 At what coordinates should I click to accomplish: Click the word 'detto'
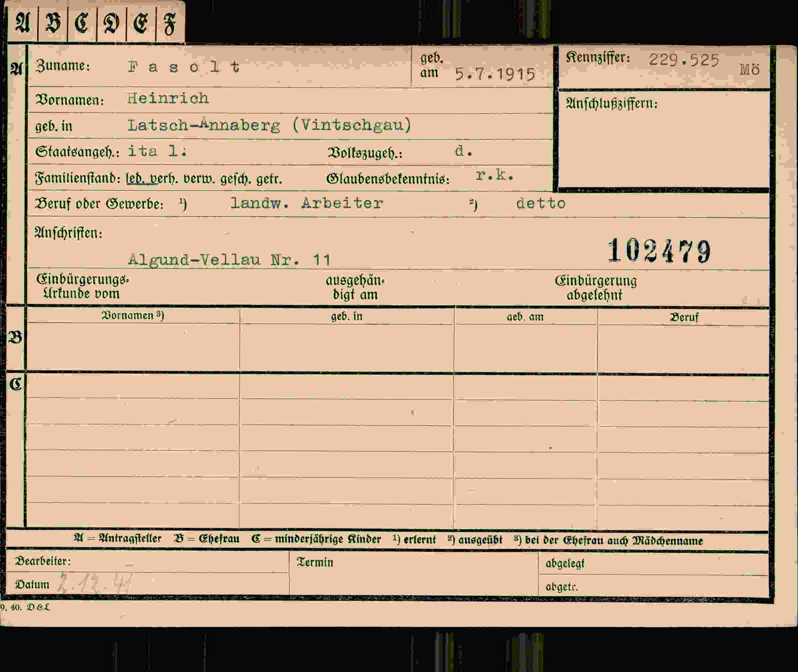[x=541, y=203]
